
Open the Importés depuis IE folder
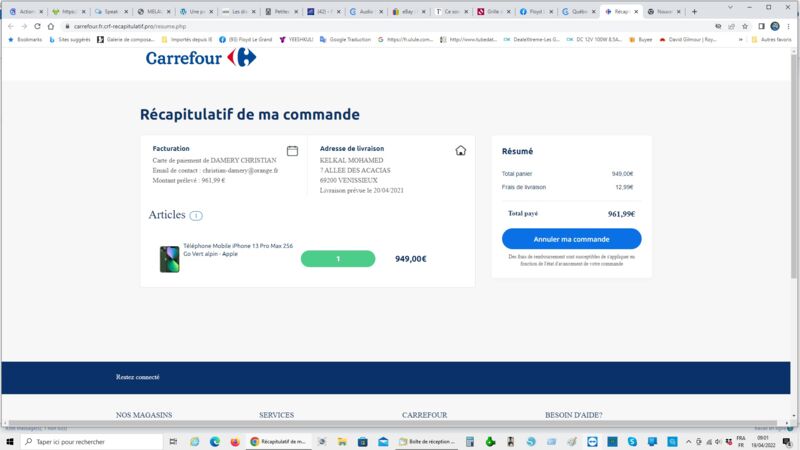[x=187, y=39]
